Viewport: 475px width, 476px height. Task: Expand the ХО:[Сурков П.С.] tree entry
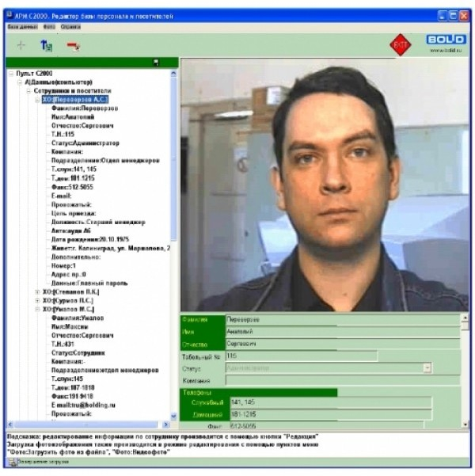(37, 300)
